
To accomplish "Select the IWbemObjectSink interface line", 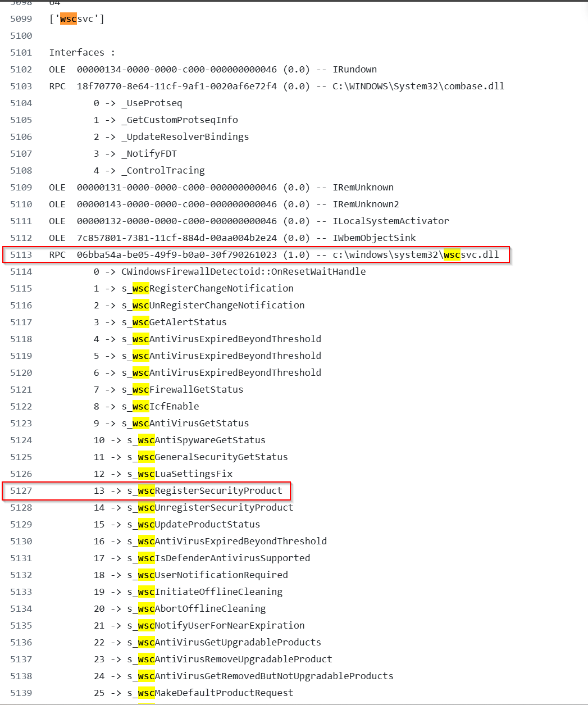I will pyautogui.click(x=233, y=238).
